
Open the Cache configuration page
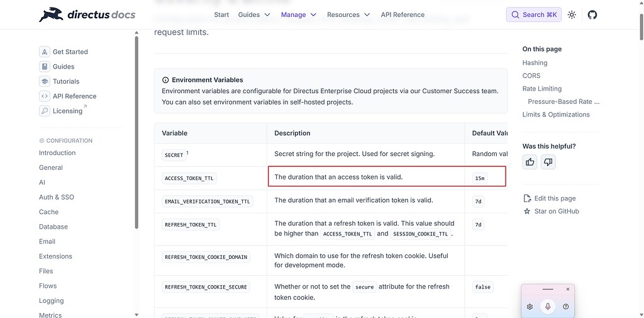[x=49, y=212]
